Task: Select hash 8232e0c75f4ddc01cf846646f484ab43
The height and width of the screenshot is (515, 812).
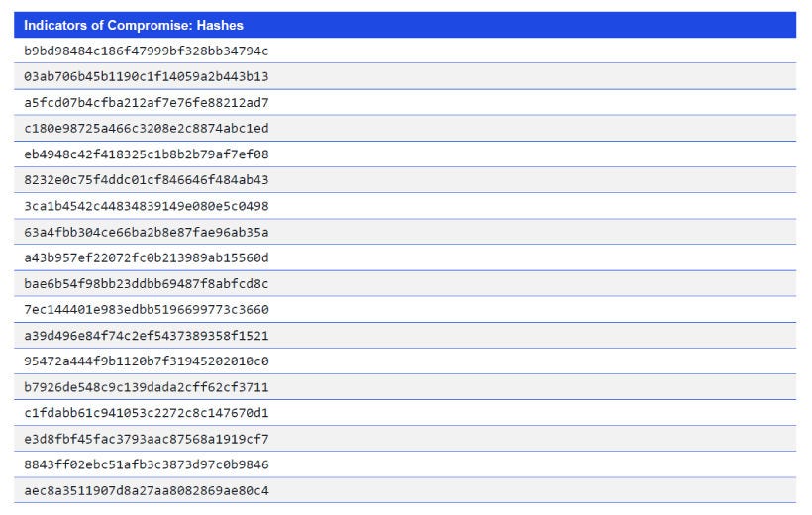Action: click(x=146, y=180)
